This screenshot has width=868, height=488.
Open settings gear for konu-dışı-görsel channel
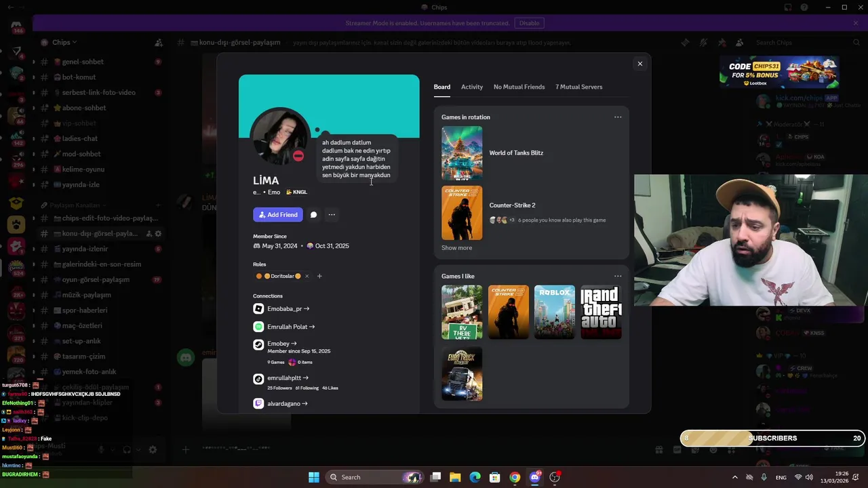[x=159, y=234]
